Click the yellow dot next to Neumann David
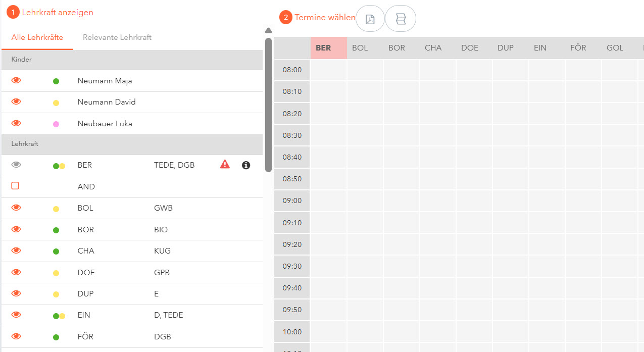 point(56,103)
